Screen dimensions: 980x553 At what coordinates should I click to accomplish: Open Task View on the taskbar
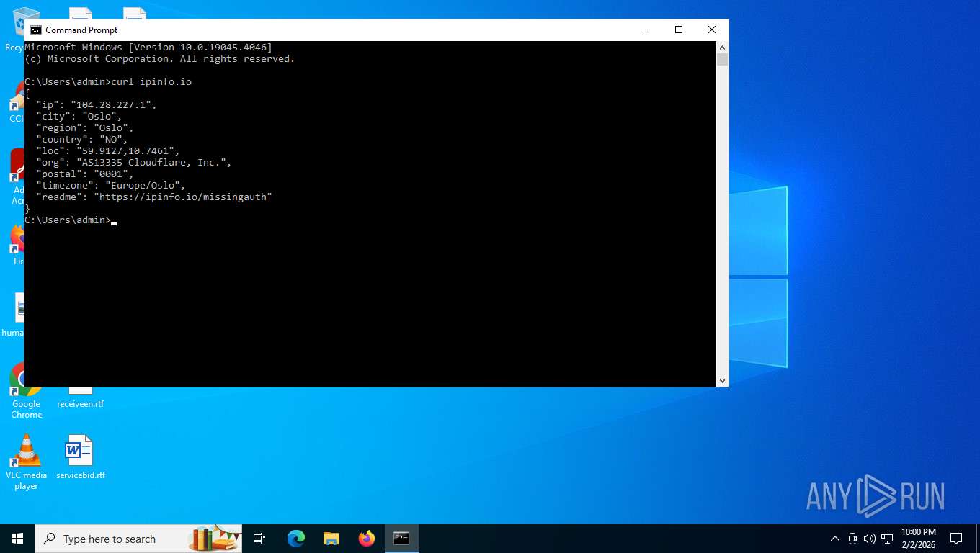259,539
